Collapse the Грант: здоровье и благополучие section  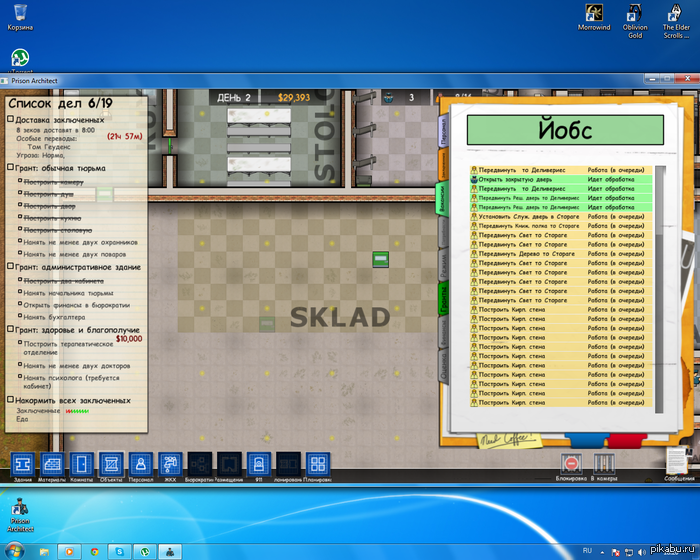10,330
